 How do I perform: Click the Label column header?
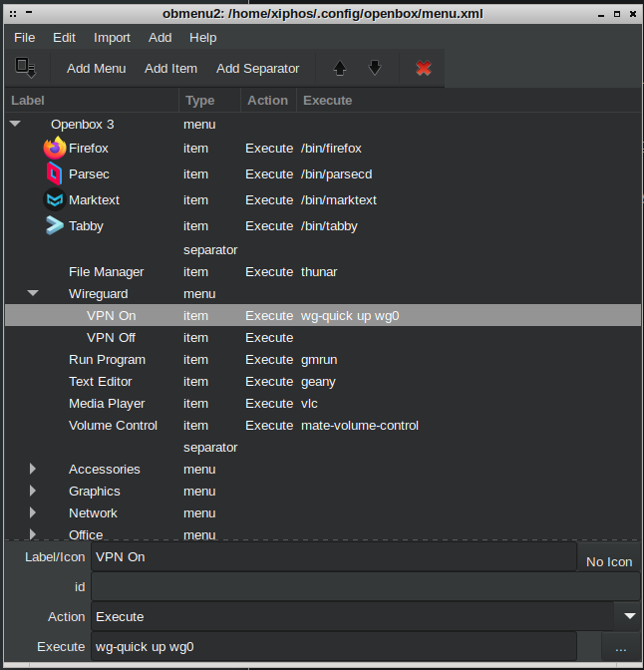[92, 101]
